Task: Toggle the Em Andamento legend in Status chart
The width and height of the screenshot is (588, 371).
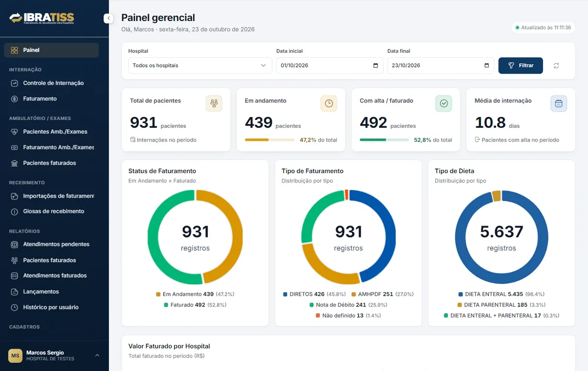Action: (195, 294)
